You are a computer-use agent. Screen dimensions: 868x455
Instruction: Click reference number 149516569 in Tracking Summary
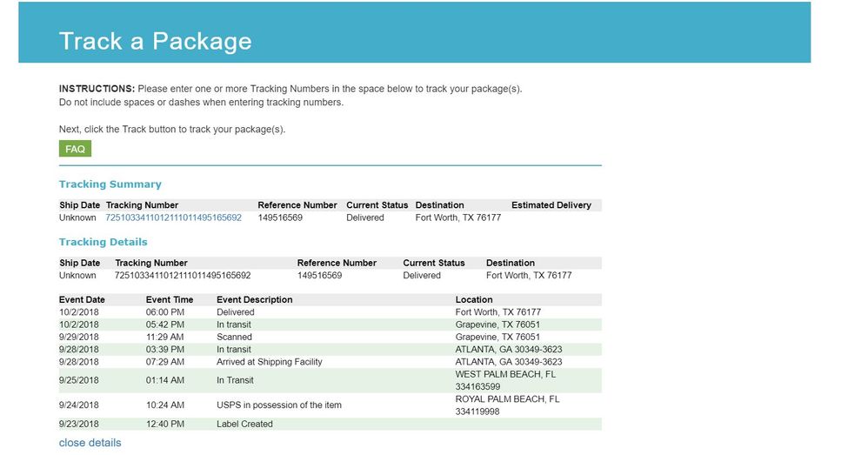(280, 217)
